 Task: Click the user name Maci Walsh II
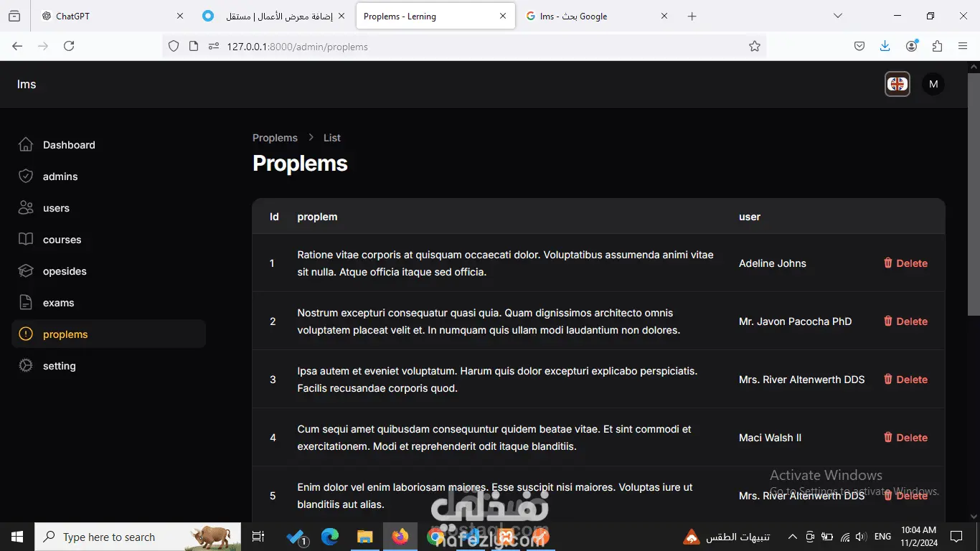click(x=771, y=438)
